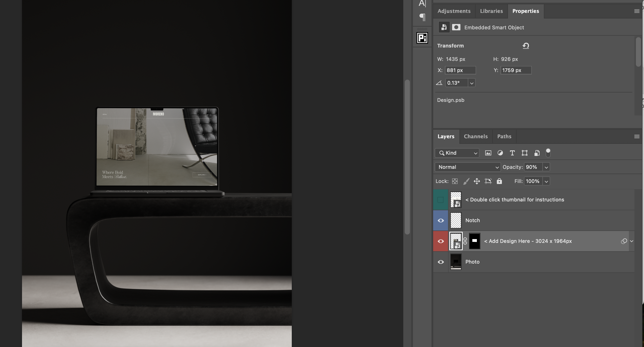Open the Opacity slider dropdown arrow

pos(546,167)
